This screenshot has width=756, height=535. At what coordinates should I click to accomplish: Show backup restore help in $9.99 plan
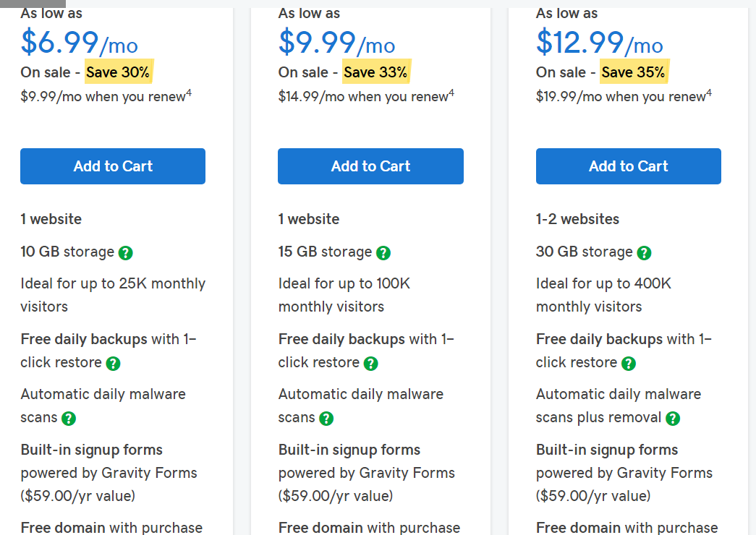point(371,364)
